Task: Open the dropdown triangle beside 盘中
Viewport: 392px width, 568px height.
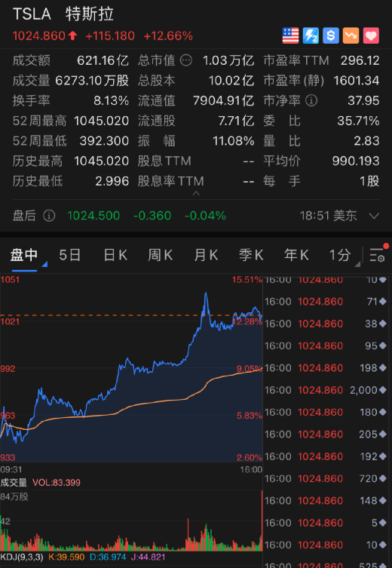Action: pos(44,265)
